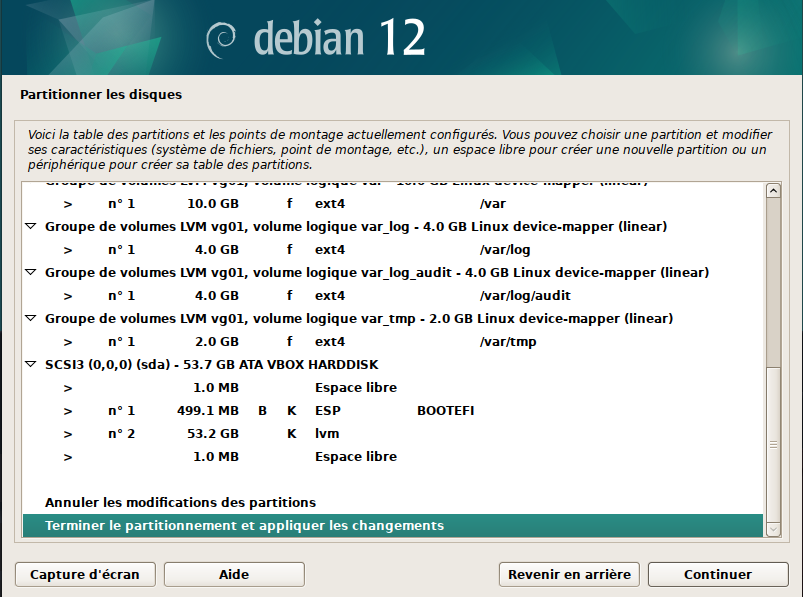
Task: Click the 'B' bootable flag of partition n° 1
Action: [x=262, y=411]
